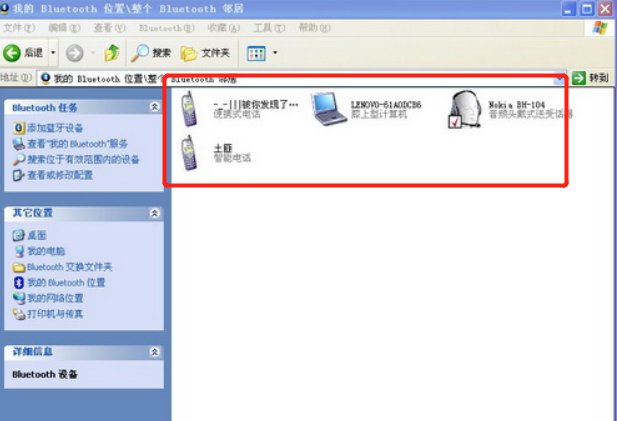Open the File menu

19,28
